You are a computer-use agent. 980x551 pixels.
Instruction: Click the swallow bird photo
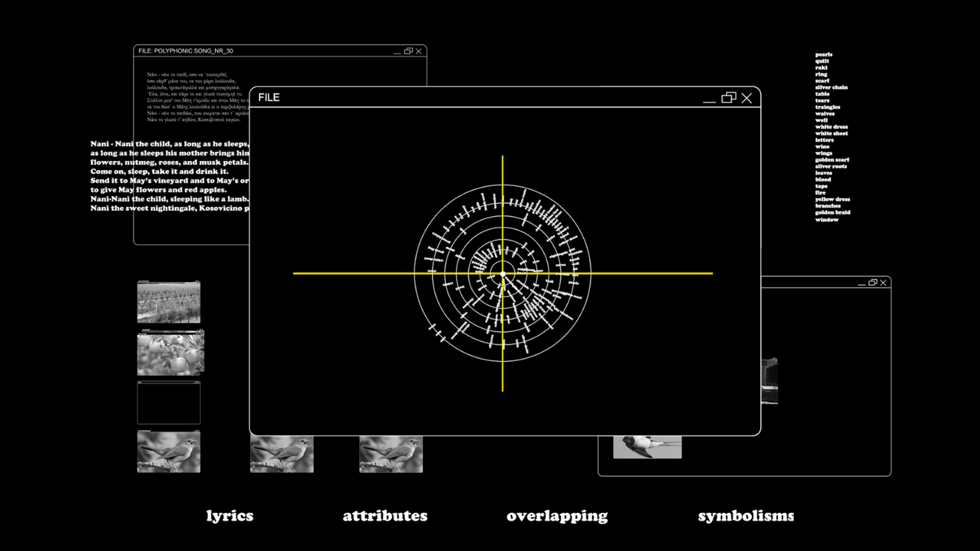tap(647, 447)
